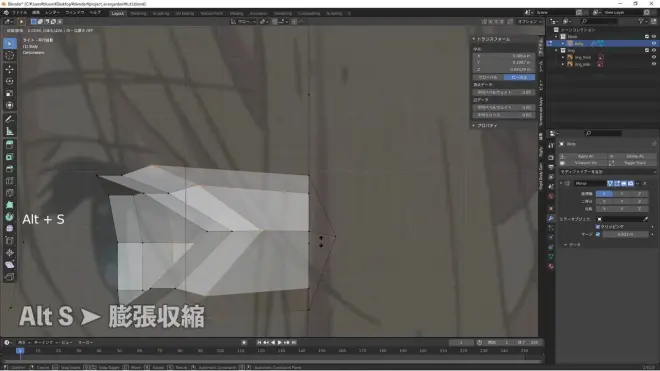Screen dimensions: 660x371
Task: Select the Inset Faces tool
Action: tap(10, 157)
